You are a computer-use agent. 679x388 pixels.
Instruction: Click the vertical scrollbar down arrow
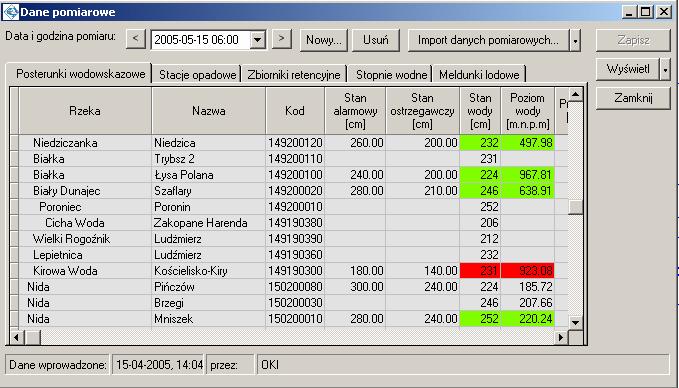pos(576,322)
